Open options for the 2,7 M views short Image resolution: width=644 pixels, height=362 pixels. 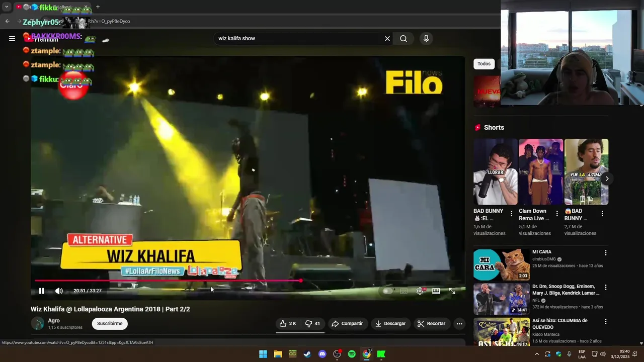point(602,214)
